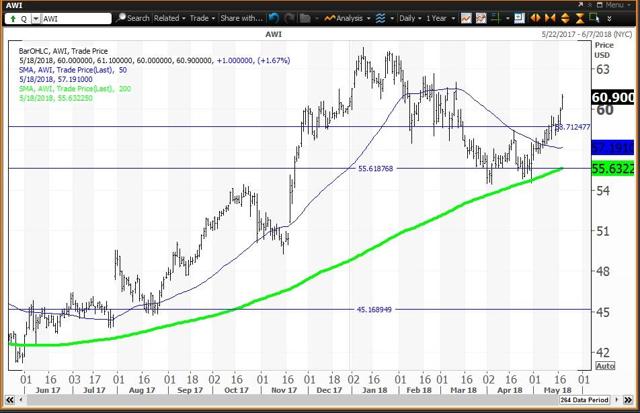Image resolution: width=640 pixels, height=413 pixels.
Task: Click the horizontal chart scrollbar track
Action: click(292, 400)
